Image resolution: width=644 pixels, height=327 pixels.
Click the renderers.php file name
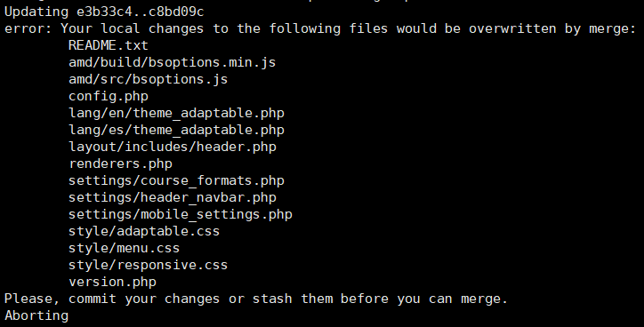coord(120,163)
